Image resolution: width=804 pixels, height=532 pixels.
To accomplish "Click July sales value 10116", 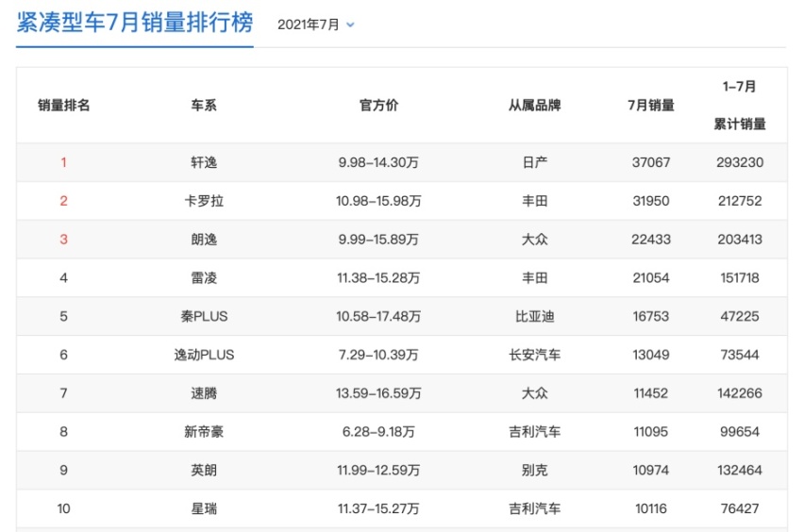I will tap(651, 508).
